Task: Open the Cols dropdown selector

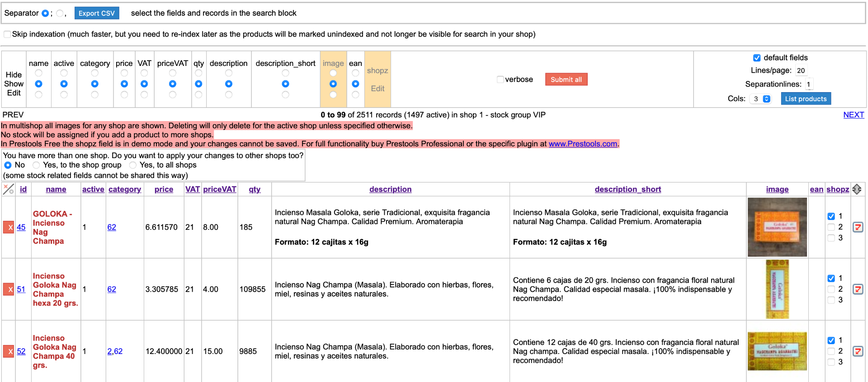Action: point(760,99)
